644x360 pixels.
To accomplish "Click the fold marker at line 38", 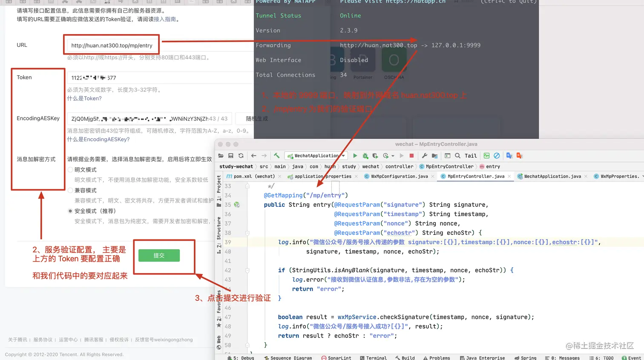I will 247,233.
